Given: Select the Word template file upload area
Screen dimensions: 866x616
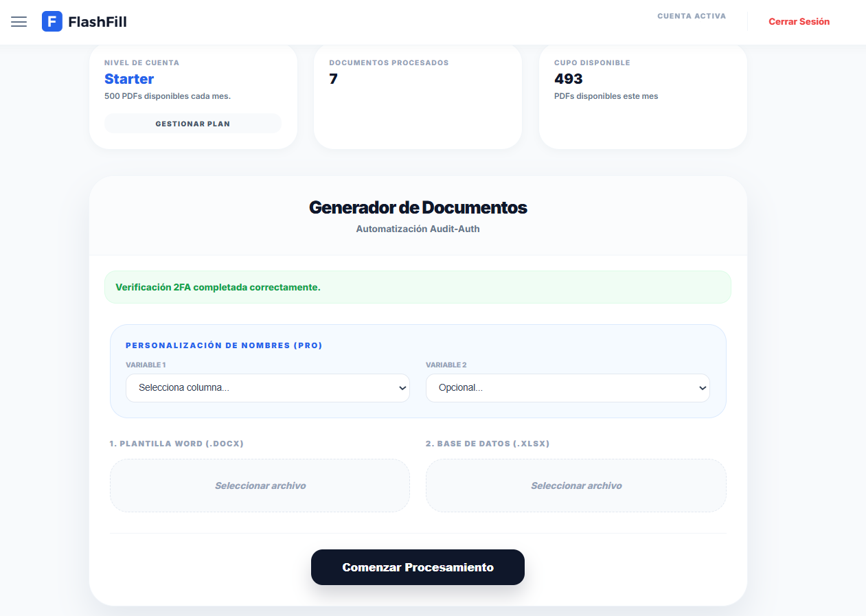Looking at the screenshot, I should (x=260, y=486).
